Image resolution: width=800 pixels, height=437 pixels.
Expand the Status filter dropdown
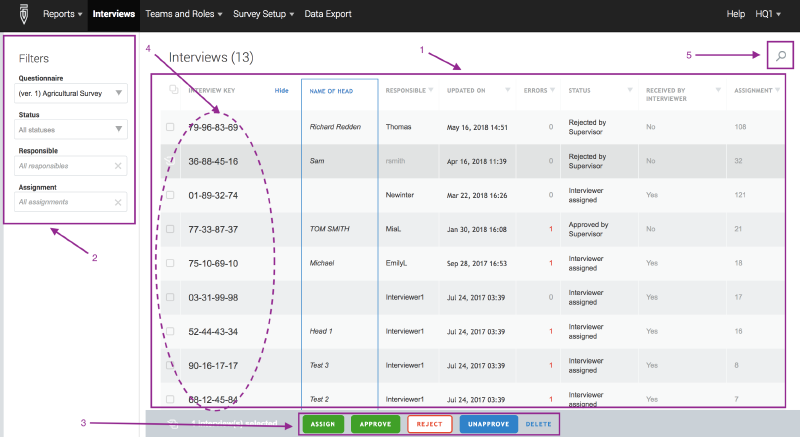72,129
